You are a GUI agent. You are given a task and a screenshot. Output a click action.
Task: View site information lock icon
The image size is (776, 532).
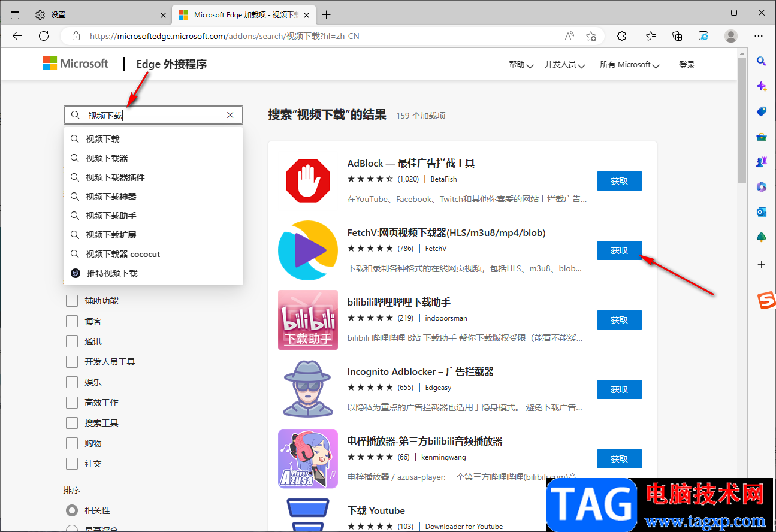pos(76,36)
